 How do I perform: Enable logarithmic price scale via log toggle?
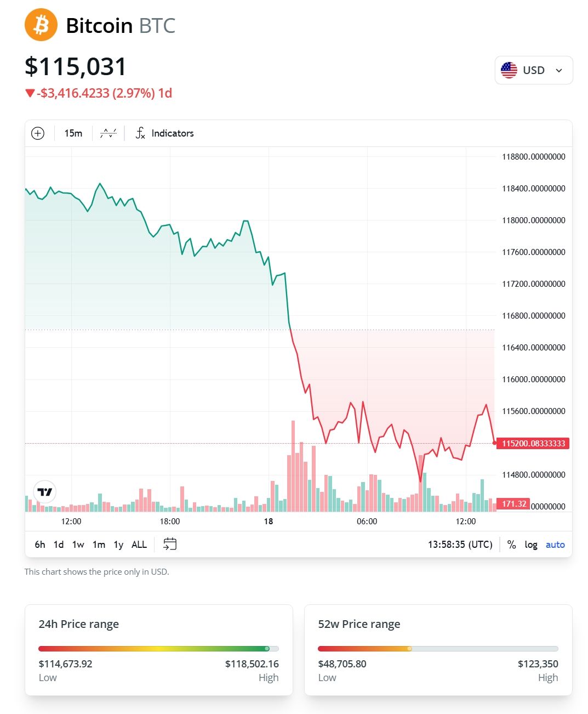tap(530, 544)
